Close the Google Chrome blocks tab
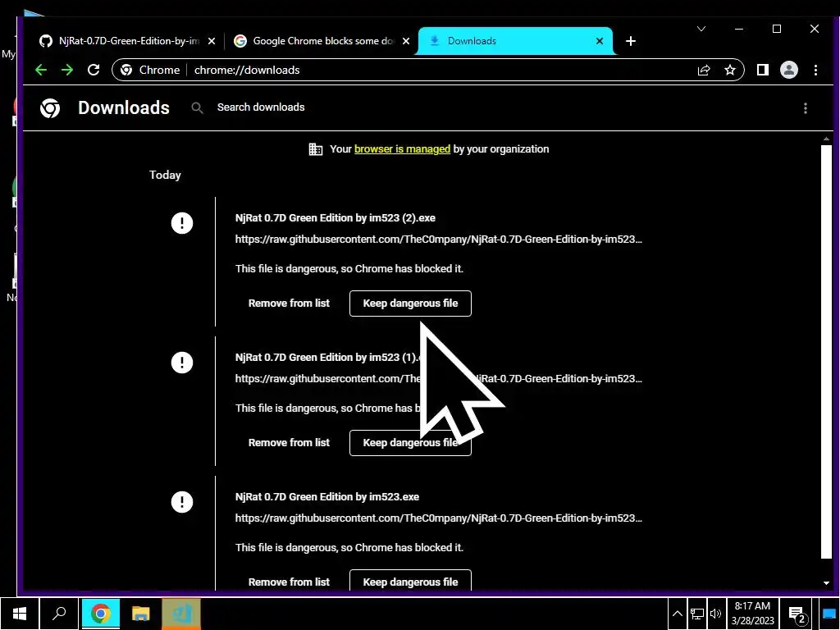The image size is (840, 630). 406,41
